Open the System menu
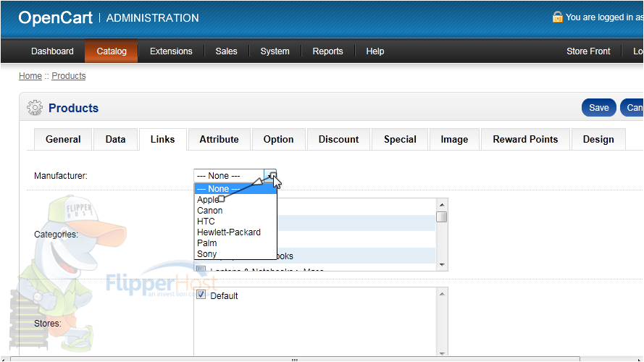 click(x=275, y=51)
